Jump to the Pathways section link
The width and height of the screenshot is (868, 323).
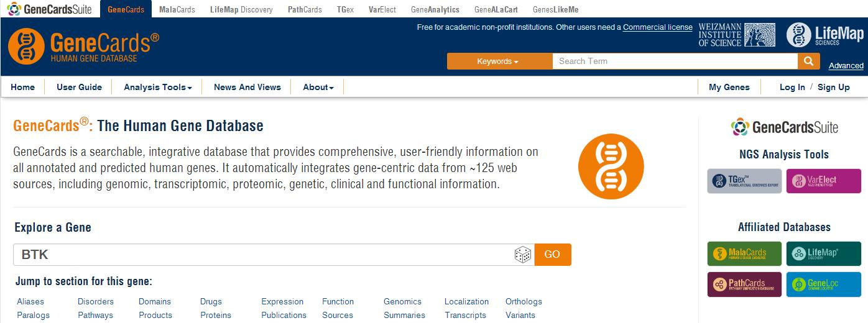(x=95, y=315)
